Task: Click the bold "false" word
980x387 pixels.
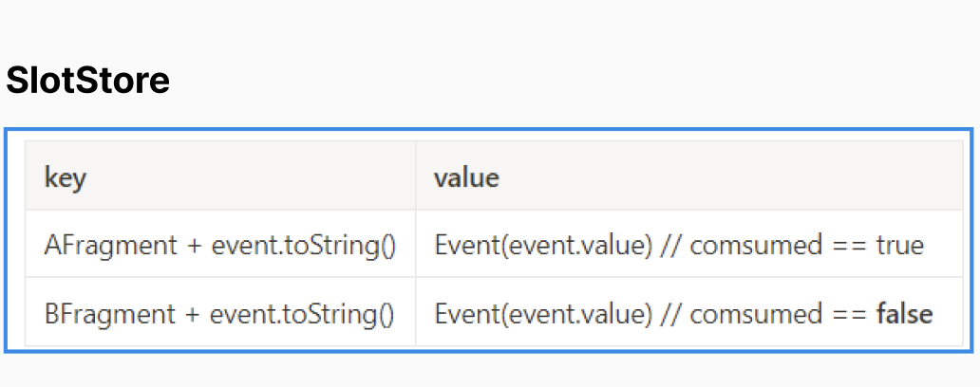Action: (905, 312)
